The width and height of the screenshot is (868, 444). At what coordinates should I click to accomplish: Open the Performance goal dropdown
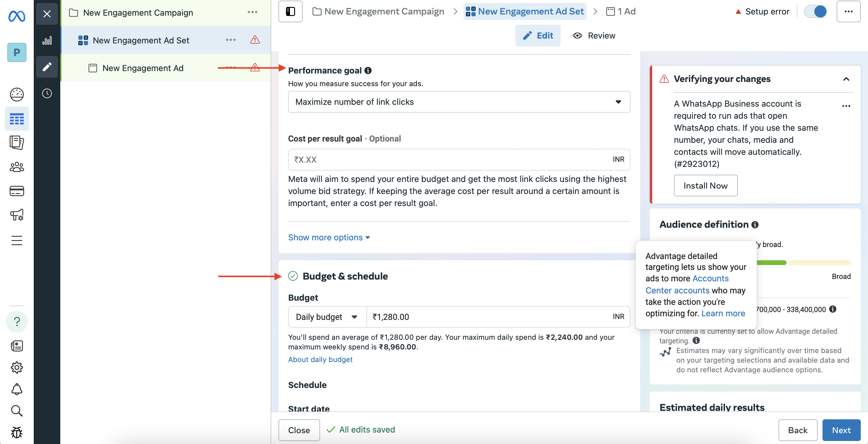click(459, 102)
